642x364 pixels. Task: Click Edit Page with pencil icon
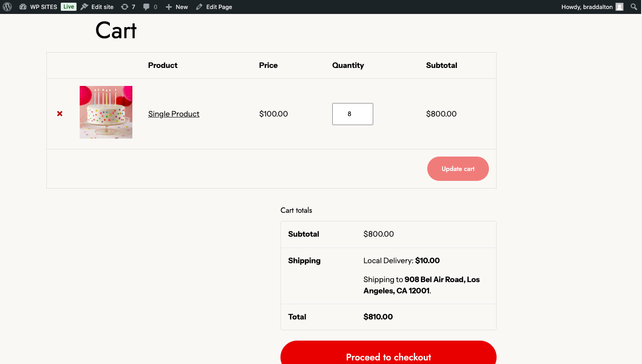click(x=214, y=7)
